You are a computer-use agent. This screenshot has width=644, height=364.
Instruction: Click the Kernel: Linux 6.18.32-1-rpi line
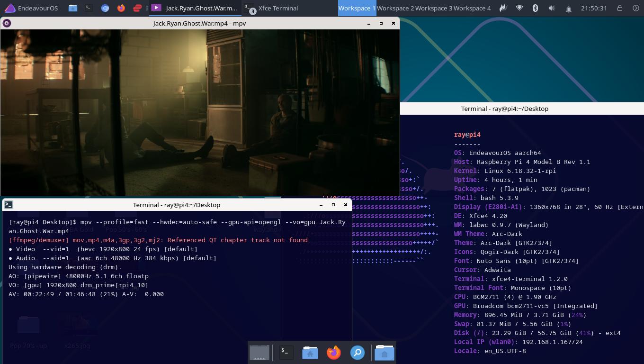click(x=505, y=171)
